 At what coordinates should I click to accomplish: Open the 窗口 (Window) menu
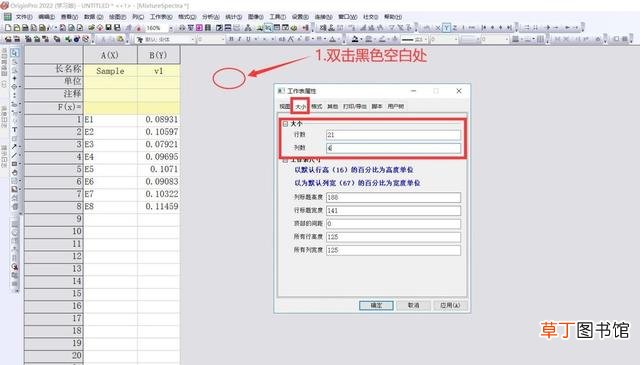tap(348, 17)
